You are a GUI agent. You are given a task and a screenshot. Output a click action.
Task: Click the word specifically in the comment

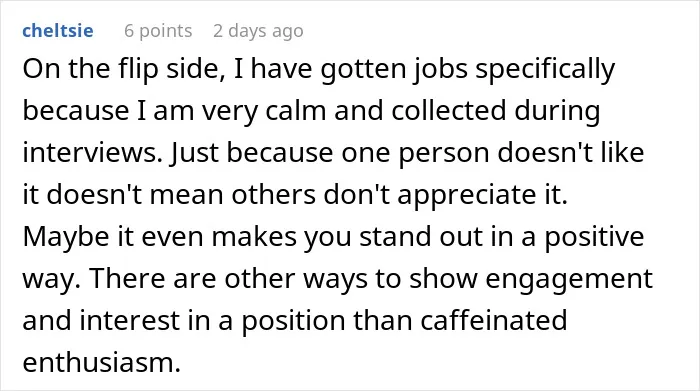point(545,69)
